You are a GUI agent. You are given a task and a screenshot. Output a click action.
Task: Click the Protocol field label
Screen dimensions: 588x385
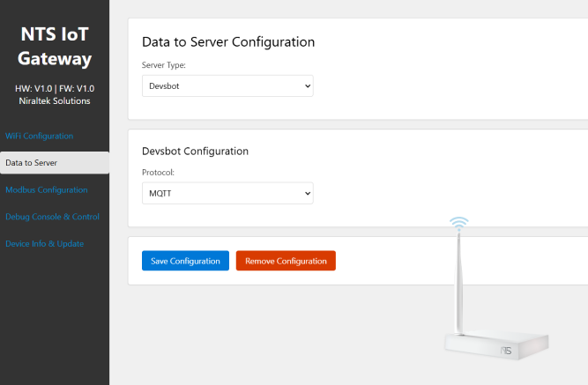tap(158, 172)
